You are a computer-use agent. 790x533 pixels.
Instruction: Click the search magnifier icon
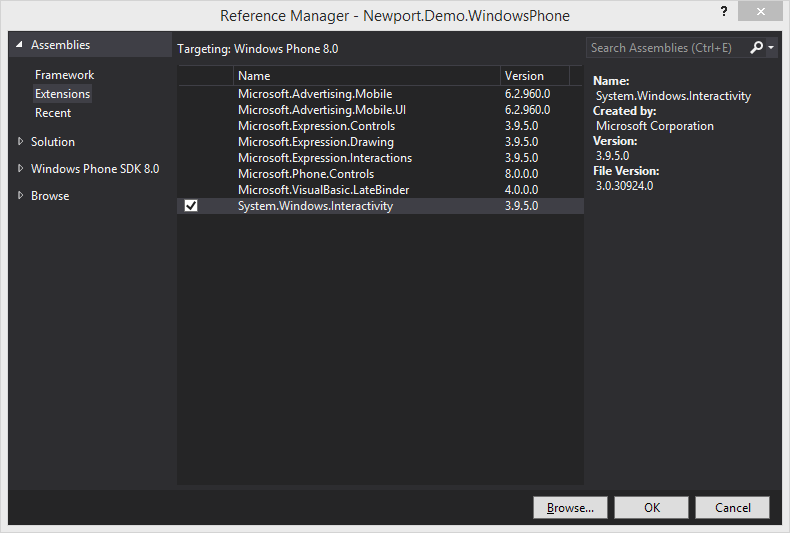click(756, 48)
